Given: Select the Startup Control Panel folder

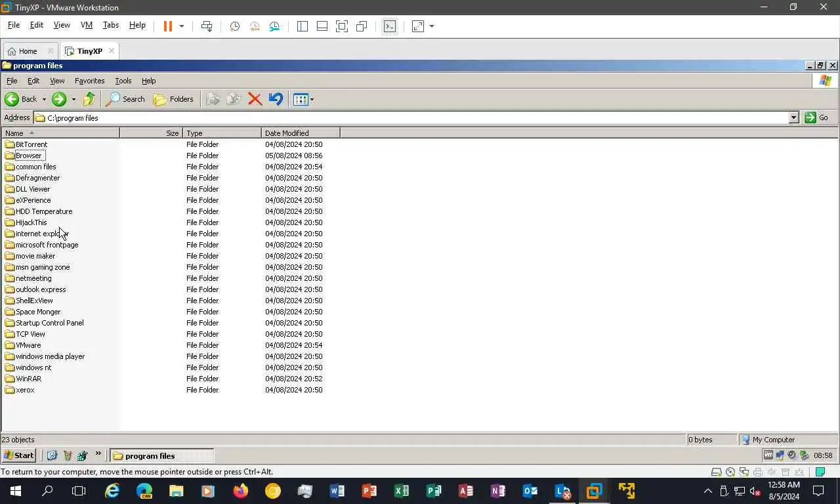Looking at the screenshot, I should (45, 323).
